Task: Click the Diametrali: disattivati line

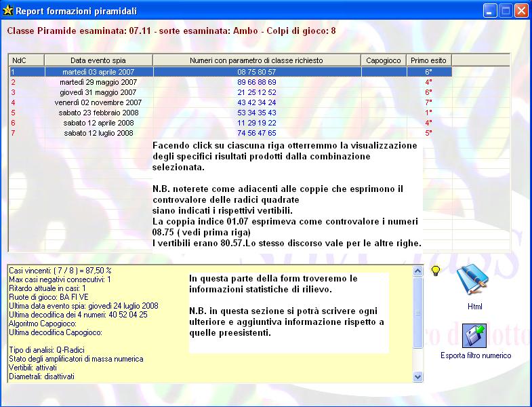Action: (41, 376)
